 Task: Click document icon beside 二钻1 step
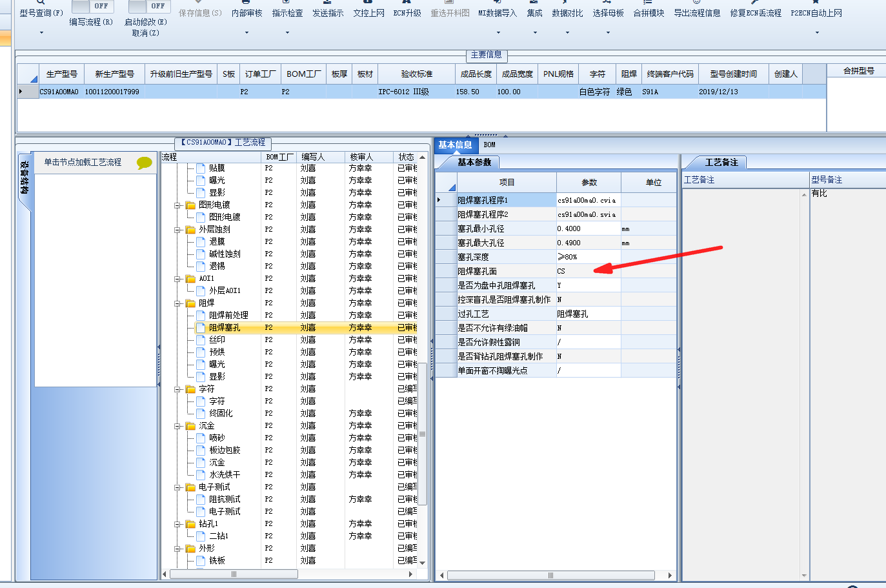point(201,536)
